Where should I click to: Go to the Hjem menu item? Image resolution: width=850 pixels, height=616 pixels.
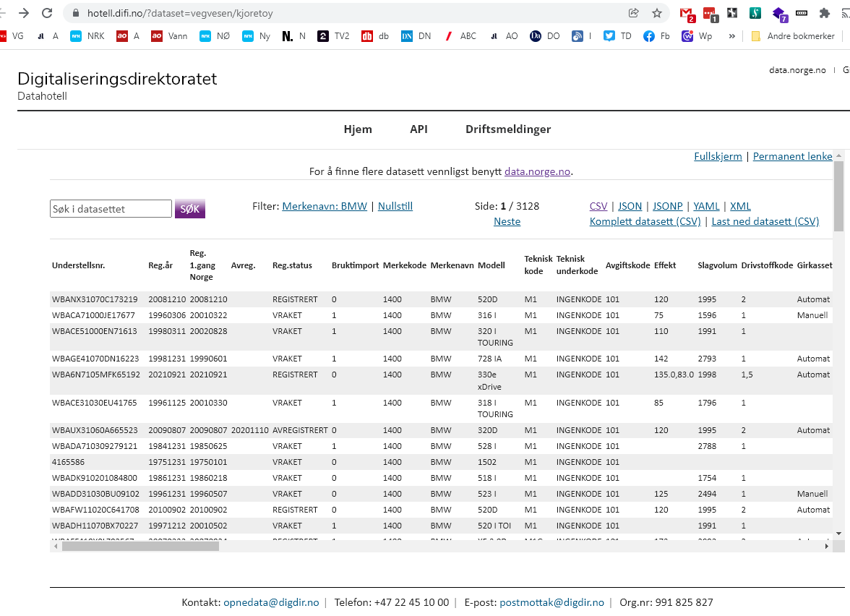[x=358, y=129]
